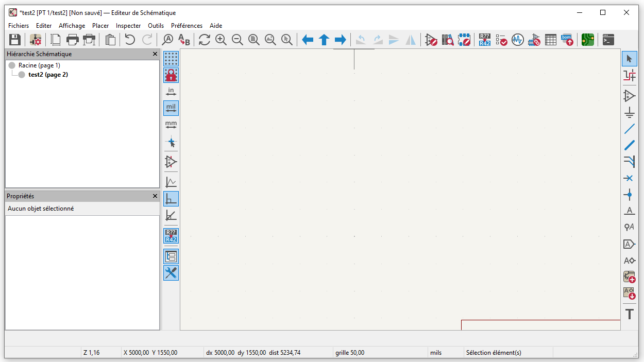Launch the Electrical Rules Checker icon
The width and height of the screenshot is (644, 362).
[501, 40]
